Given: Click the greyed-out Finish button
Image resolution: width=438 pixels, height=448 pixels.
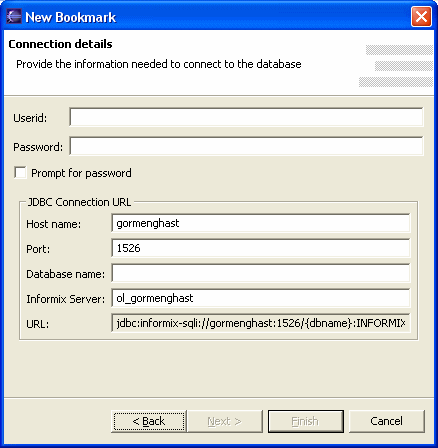Looking at the screenshot, I should (x=306, y=421).
